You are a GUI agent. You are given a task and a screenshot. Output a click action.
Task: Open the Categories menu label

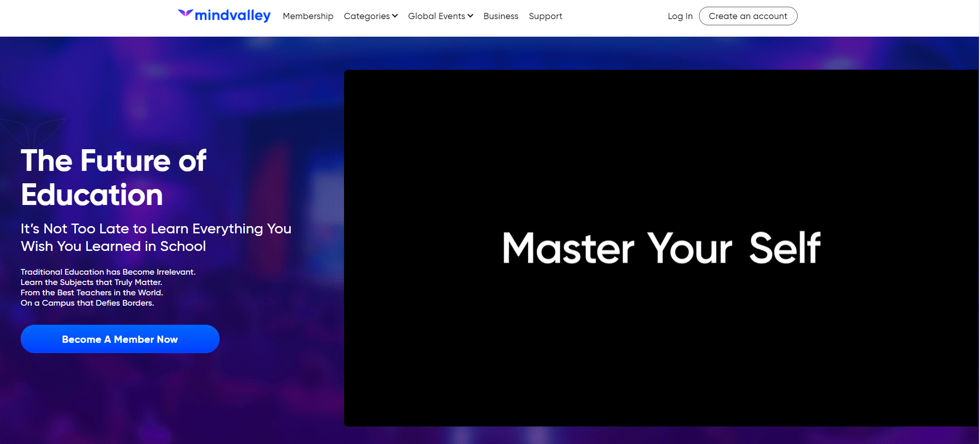click(366, 16)
